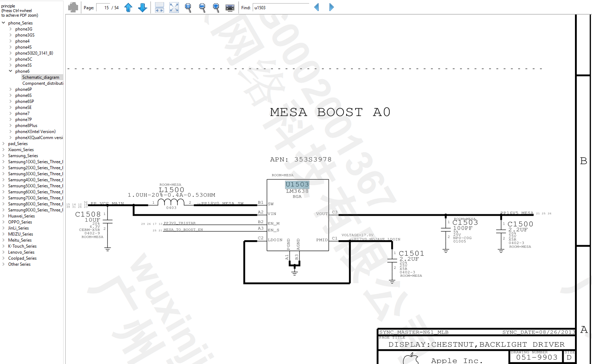
Task: Select phone5C in the tree
Action: 24,59
